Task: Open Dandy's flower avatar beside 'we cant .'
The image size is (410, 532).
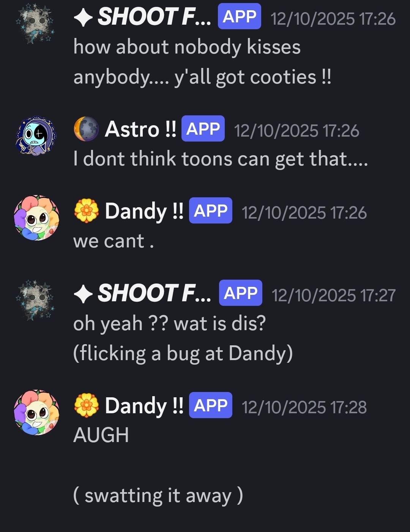Action: pyautogui.click(x=36, y=218)
